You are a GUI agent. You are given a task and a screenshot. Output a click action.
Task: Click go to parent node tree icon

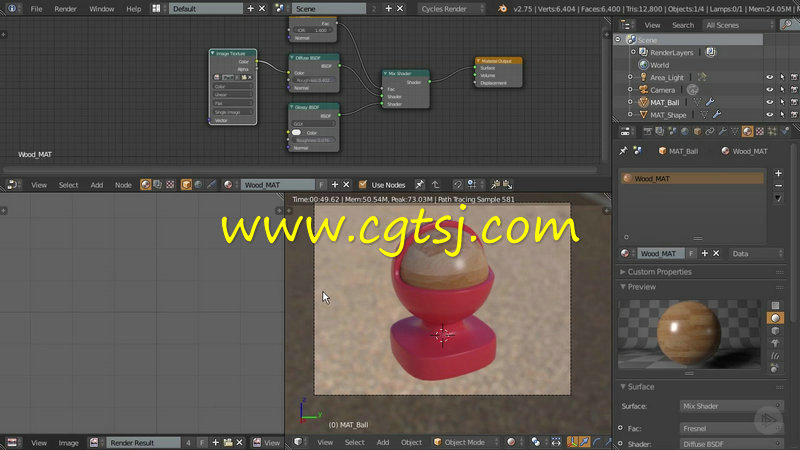coord(436,185)
